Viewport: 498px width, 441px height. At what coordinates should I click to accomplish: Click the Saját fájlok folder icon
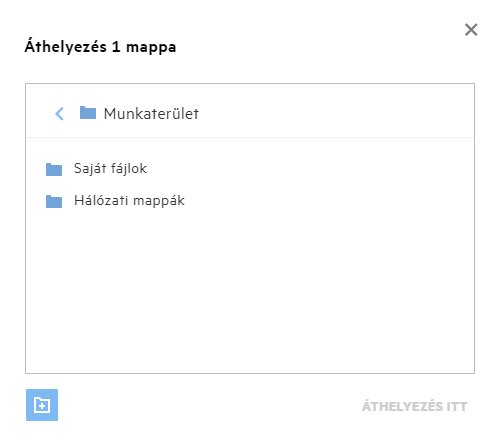pyautogui.click(x=54, y=169)
